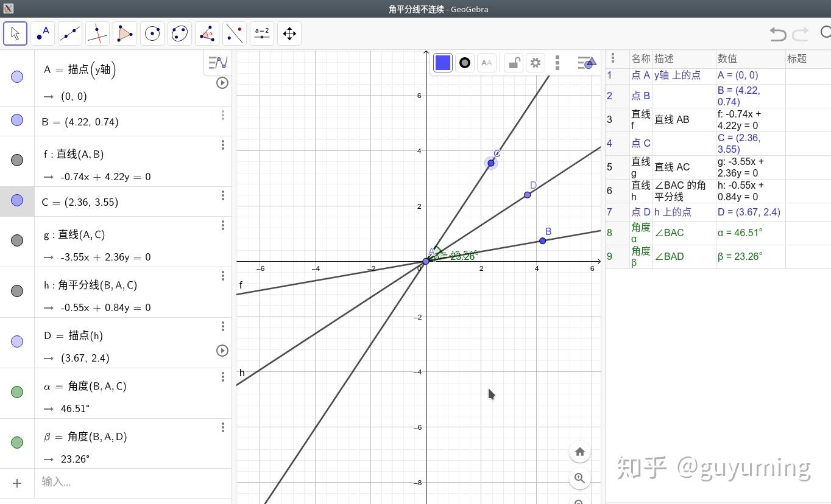Viewport: 831px width, 504px height.
Task: Open the more menu for line g
Action: coord(223,226)
